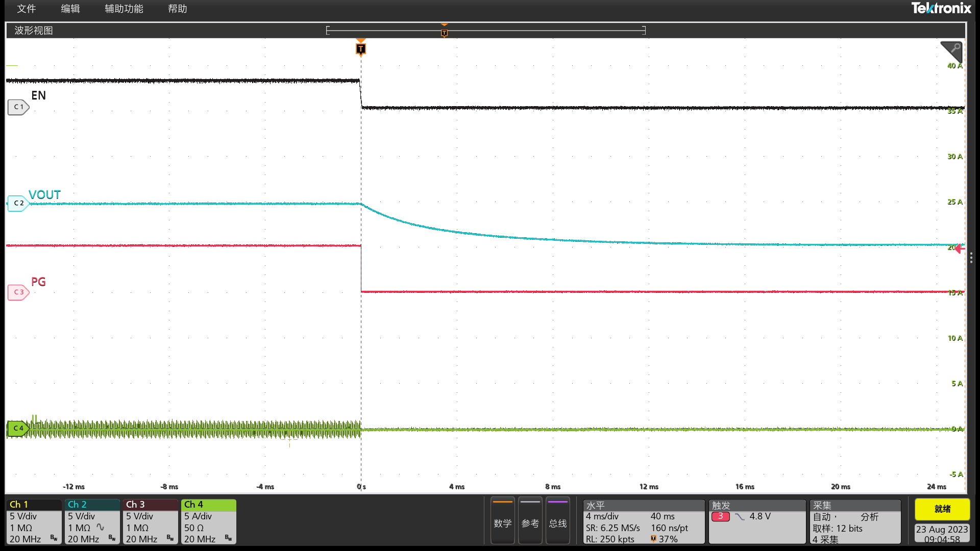Viewport: 980px width, 551px height.
Task: Select the C3 badge next to PG trace
Action: (18, 292)
